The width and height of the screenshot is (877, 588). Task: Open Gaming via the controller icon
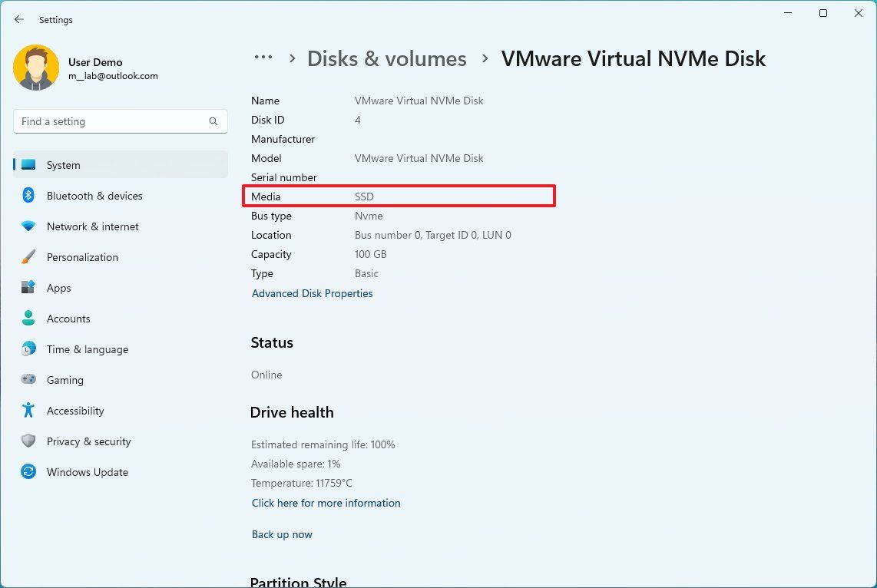point(28,380)
